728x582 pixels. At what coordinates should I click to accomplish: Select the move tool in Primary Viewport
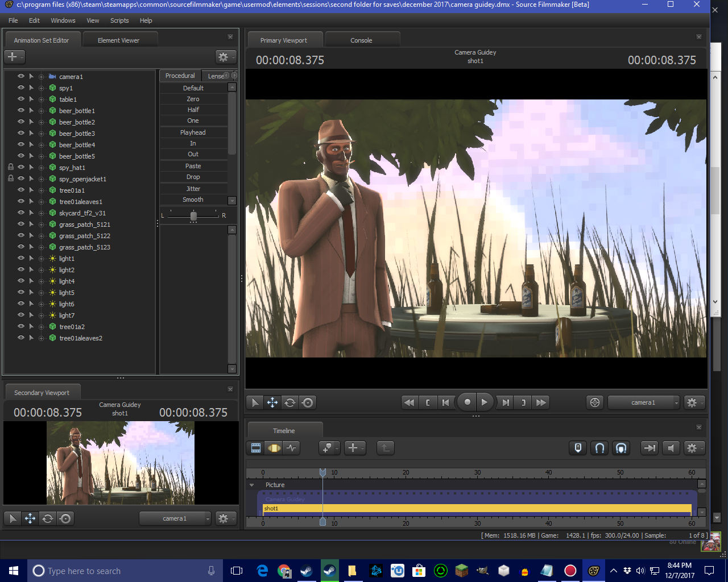point(272,402)
